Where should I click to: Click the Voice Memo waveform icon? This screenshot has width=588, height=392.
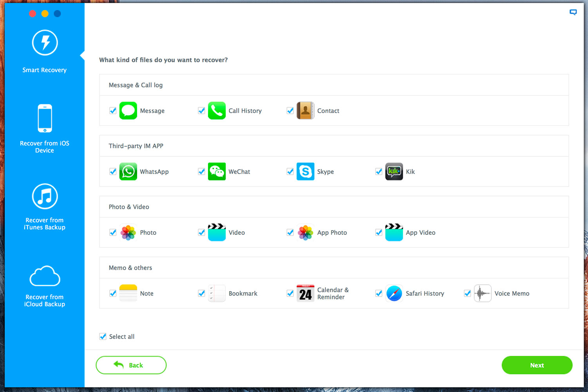tap(483, 293)
